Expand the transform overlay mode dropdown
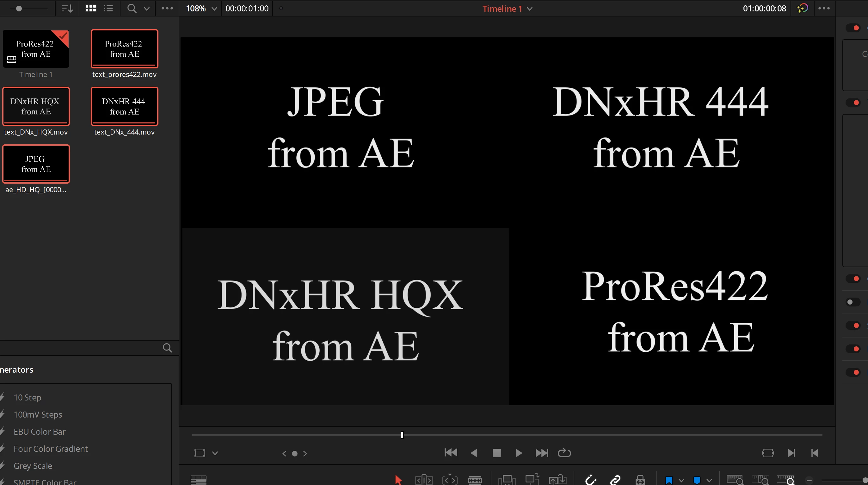This screenshot has height=485, width=868. 215,453
